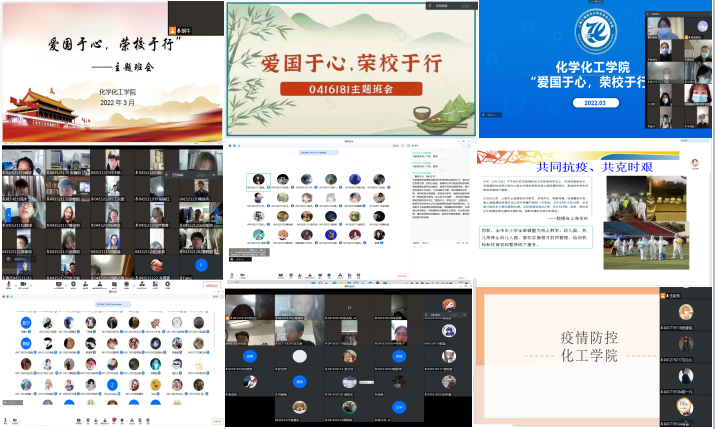
Task: Click blue header label in white avatar grid window
Action: click(112, 302)
